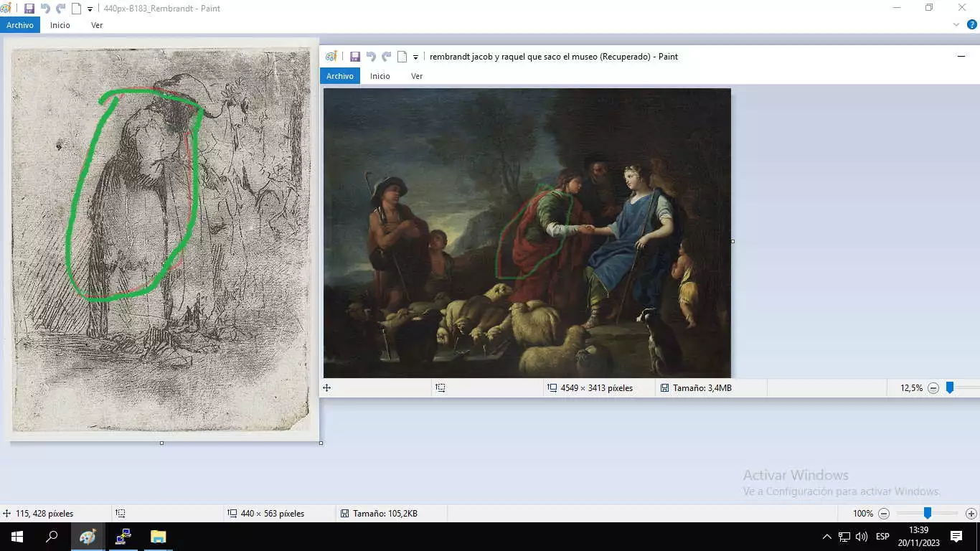Zoom in with plus button at 100%
This screenshot has height=551, width=980.
pos(971,514)
